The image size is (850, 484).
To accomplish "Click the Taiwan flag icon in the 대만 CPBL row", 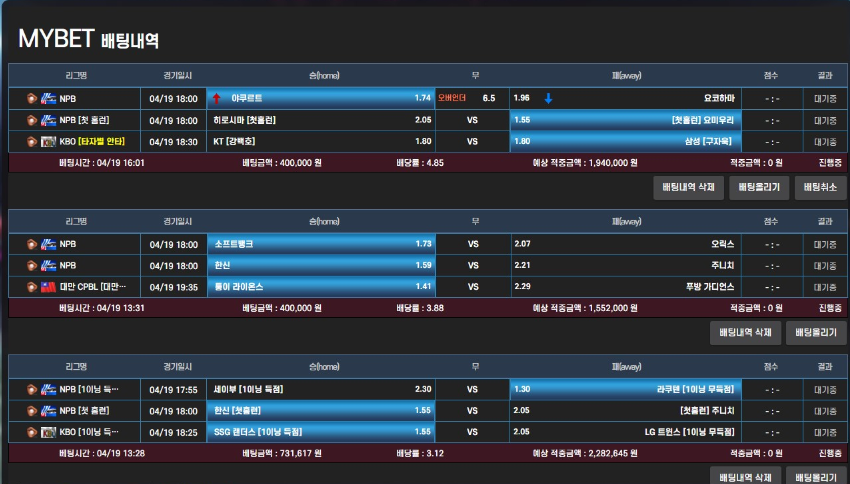I will pos(48,287).
